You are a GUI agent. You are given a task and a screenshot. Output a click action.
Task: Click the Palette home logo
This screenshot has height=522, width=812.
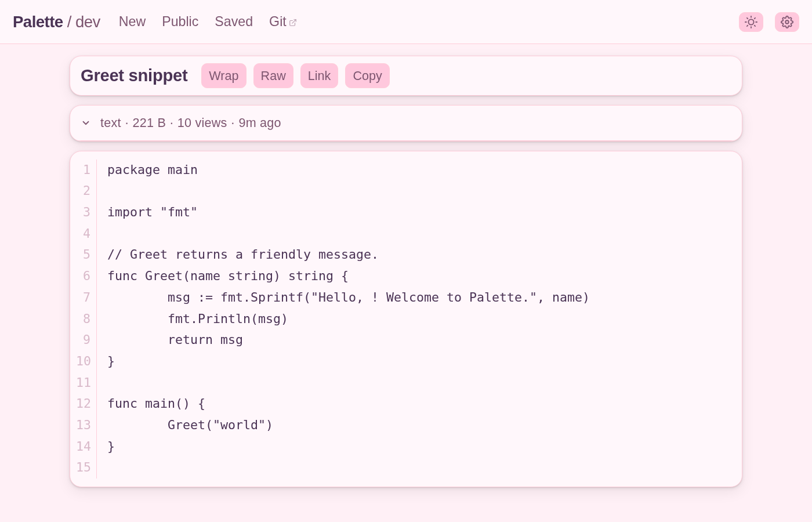(38, 22)
